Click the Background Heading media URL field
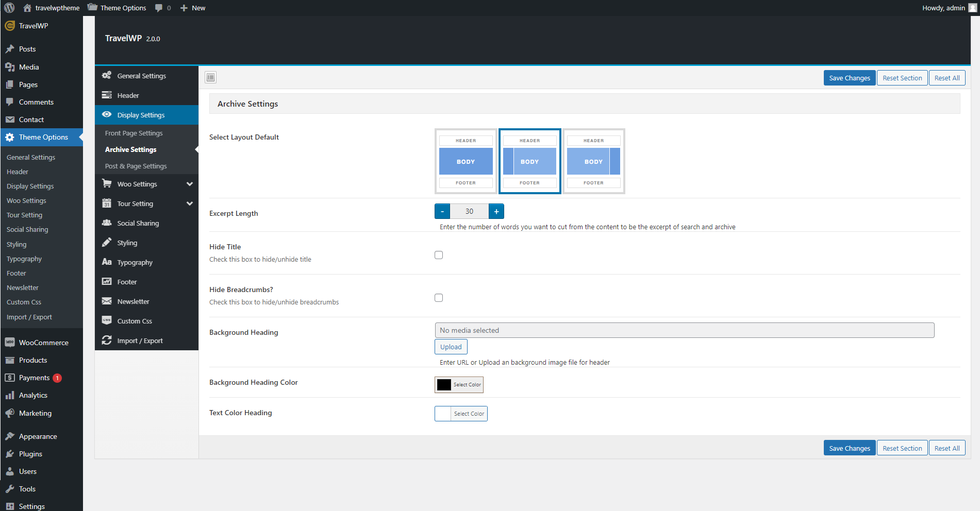The height and width of the screenshot is (511, 980). (x=685, y=330)
